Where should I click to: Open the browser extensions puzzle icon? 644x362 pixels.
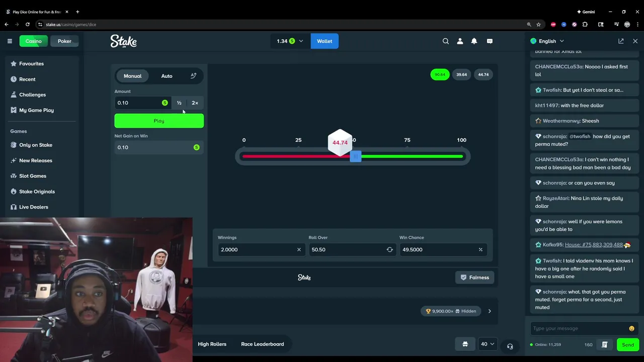point(585,24)
